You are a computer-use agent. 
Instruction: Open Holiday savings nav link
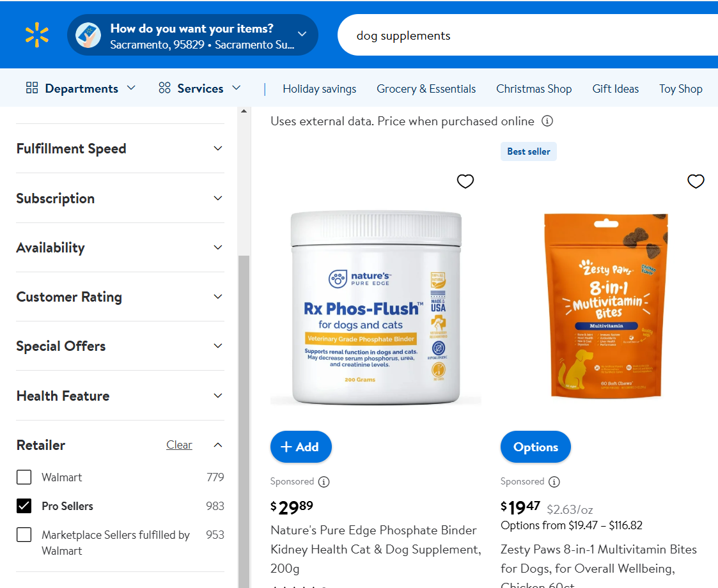click(319, 89)
